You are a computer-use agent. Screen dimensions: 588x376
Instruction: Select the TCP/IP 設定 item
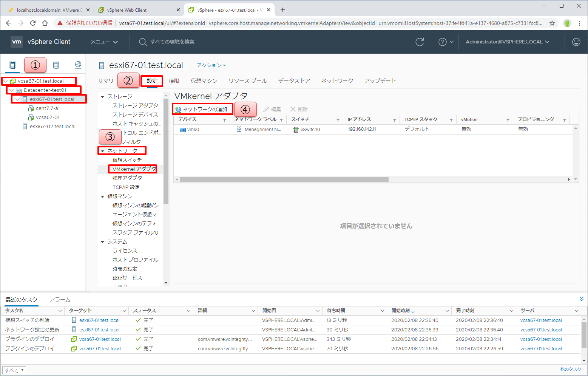click(126, 187)
